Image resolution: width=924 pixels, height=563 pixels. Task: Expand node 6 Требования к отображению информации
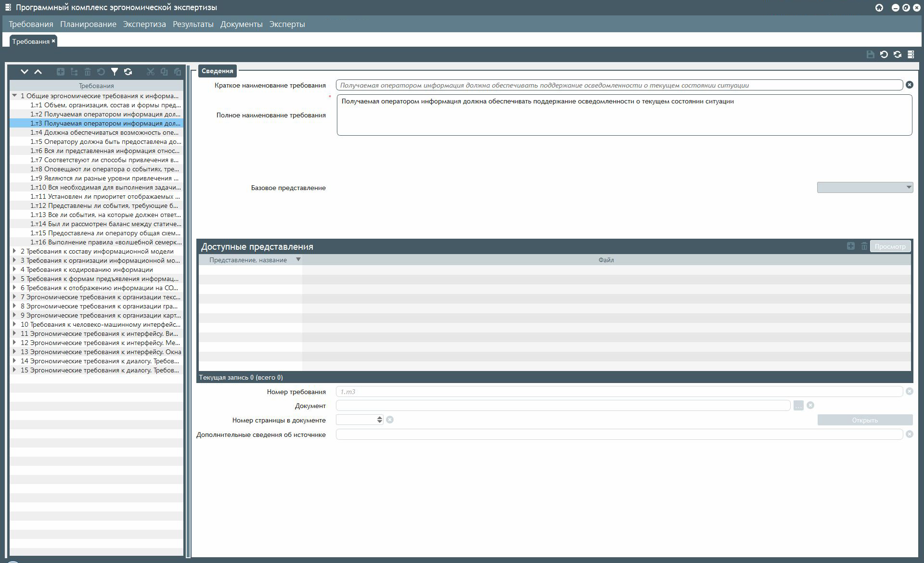14,287
